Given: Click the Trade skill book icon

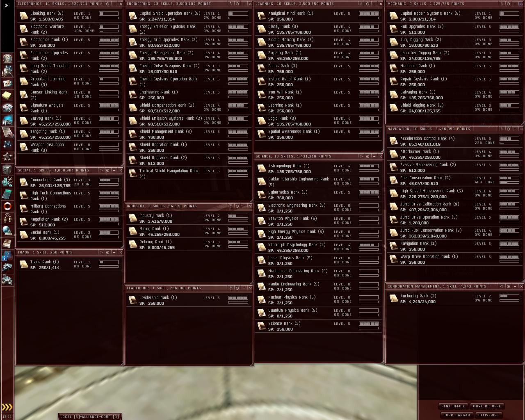Looking at the screenshot, I should pos(24,265).
